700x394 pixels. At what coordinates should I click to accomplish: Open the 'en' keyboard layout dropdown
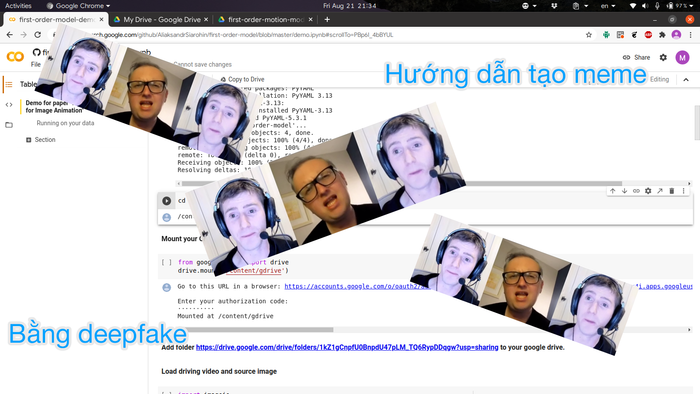coord(608,6)
